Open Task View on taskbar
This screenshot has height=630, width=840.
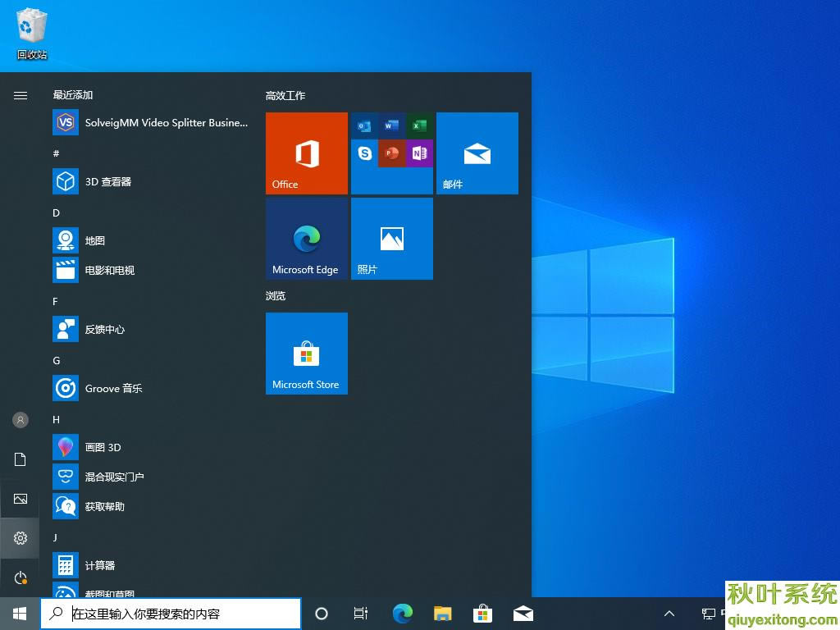coord(361,614)
